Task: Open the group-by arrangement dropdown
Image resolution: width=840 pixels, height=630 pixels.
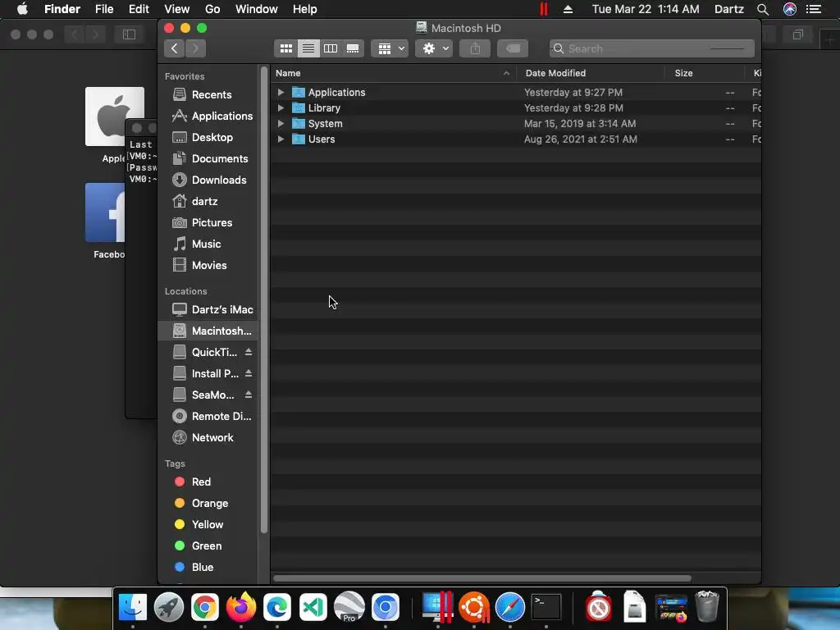Action: coord(390,48)
